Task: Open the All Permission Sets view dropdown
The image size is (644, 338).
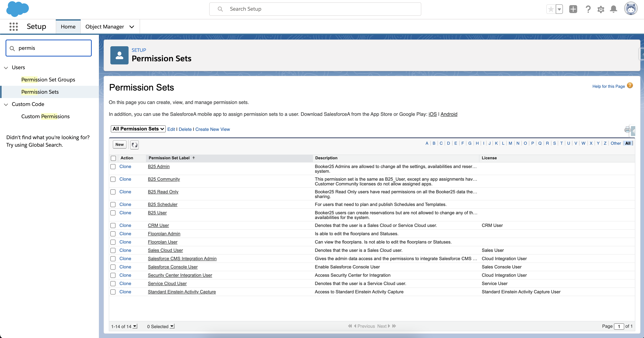Action: click(138, 129)
